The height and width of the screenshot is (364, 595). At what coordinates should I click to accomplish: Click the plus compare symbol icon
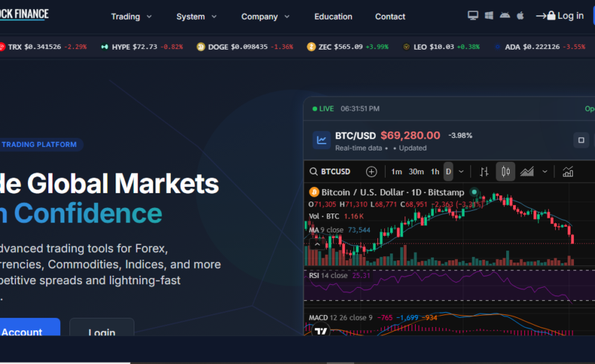tap(372, 172)
